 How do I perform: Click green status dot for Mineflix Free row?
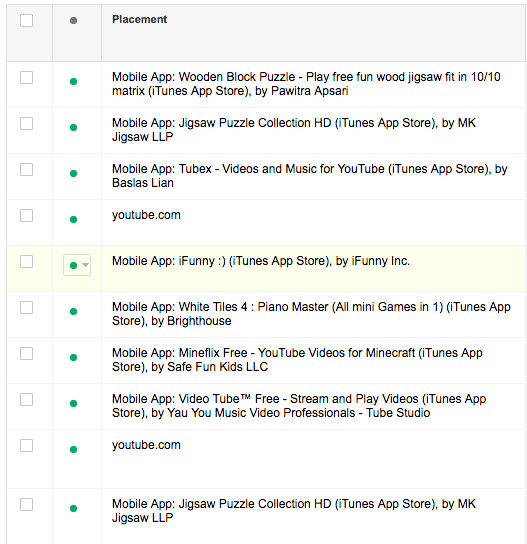pos(73,357)
